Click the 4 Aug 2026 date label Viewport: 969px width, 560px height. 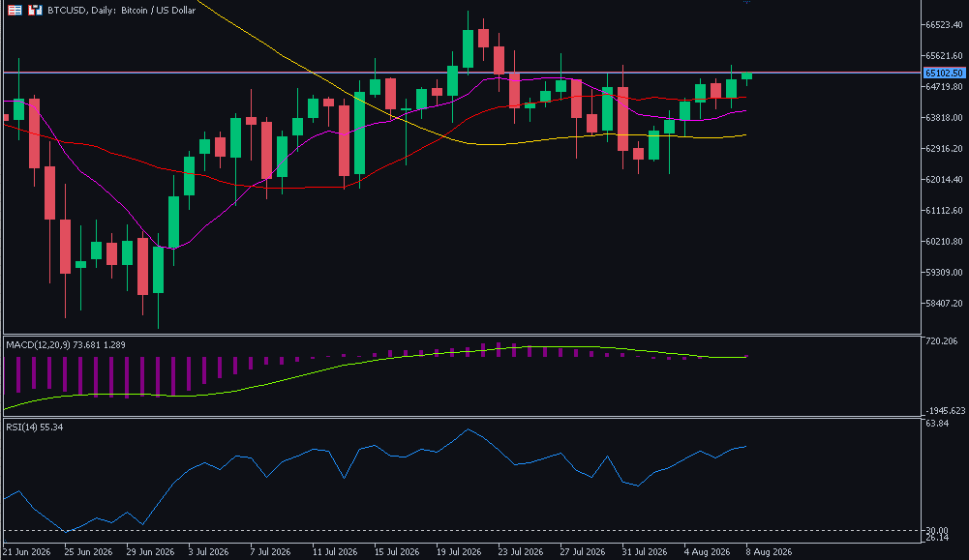coord(707,551)
